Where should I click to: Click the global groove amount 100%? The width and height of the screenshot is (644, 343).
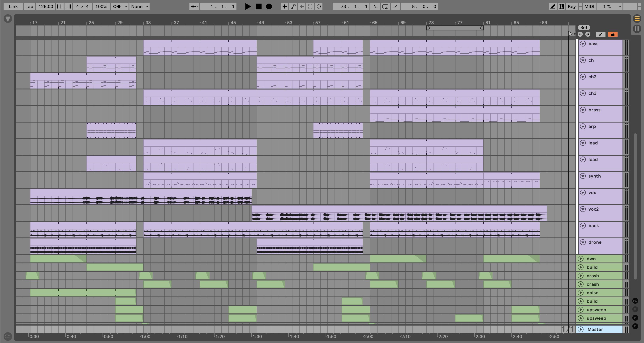[x=101, y=6]
